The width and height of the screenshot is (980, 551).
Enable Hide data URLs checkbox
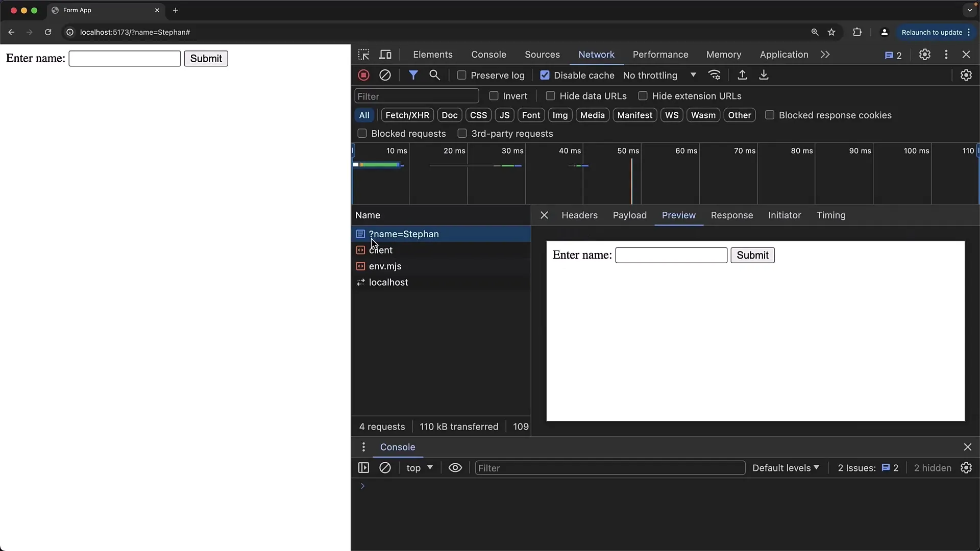[550, 96]
